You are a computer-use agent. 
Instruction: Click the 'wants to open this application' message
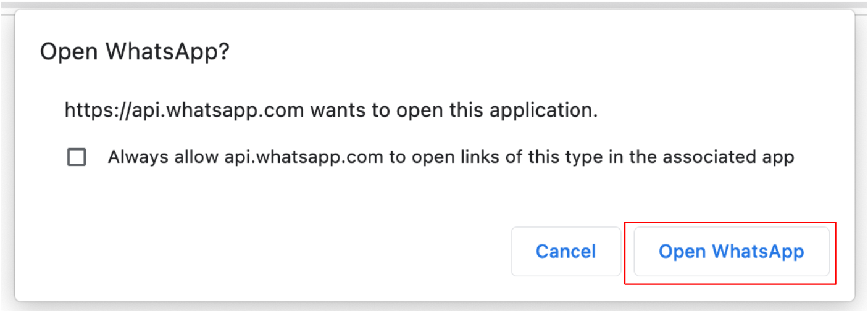click(453, 111)
